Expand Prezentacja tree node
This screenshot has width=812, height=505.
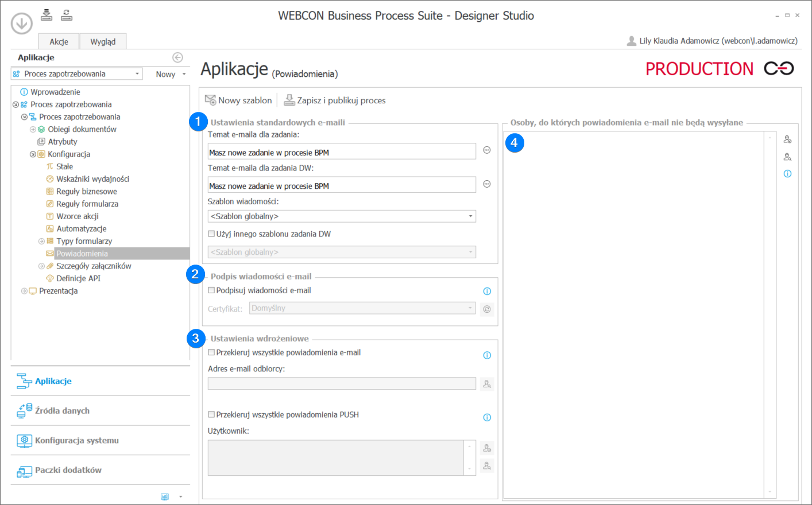pos(24,291)
